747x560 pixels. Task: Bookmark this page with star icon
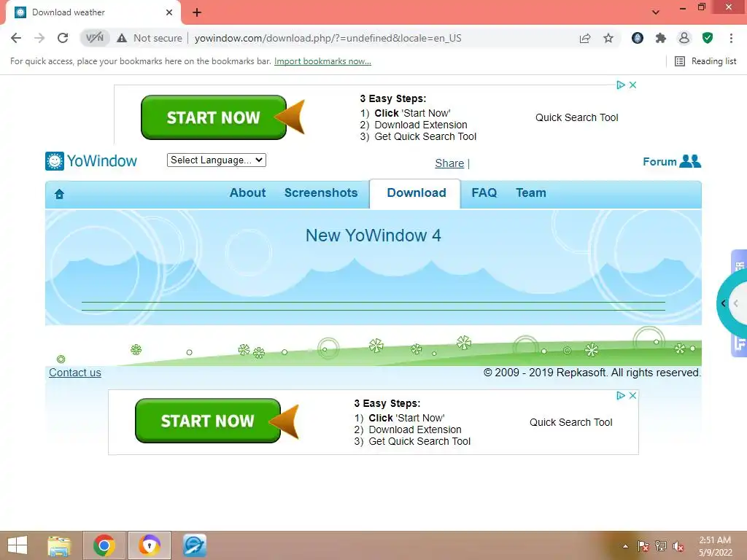[x=608, y=38]
